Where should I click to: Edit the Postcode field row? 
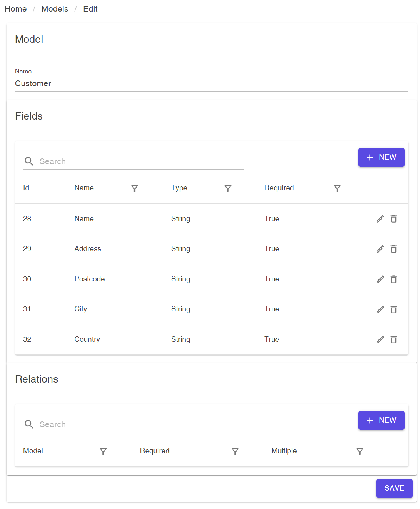(380, 279)
